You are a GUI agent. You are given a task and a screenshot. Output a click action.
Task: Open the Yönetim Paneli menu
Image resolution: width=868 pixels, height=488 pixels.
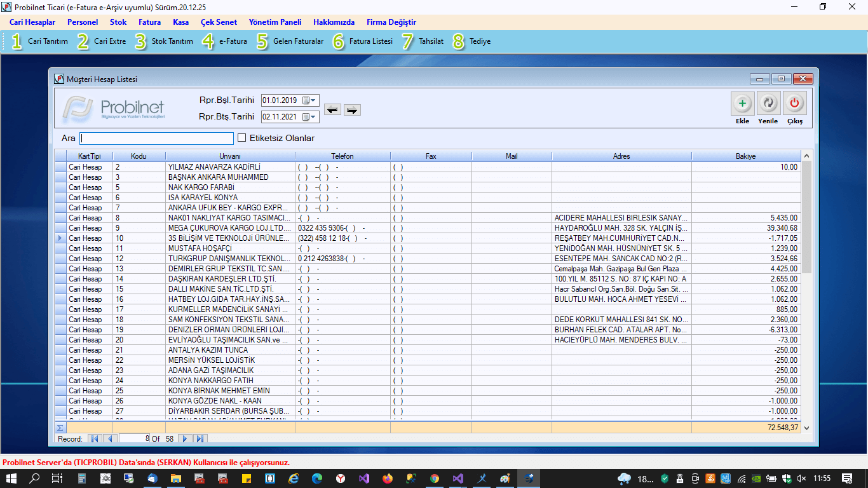coord(275,22)
